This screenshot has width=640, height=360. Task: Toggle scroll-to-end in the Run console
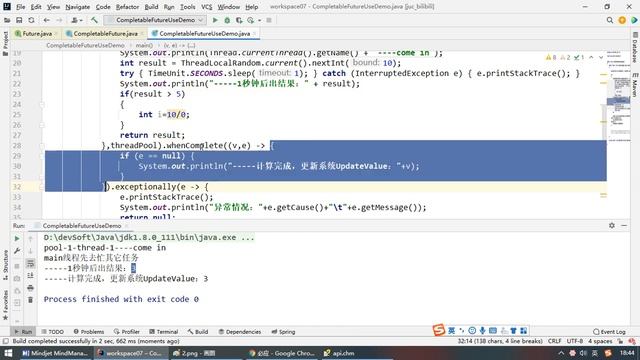tap(30, 276)
